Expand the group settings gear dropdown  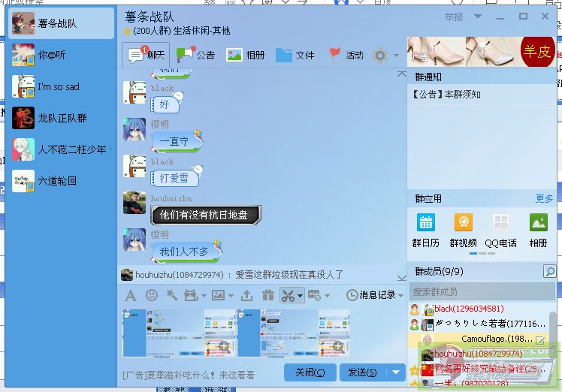click(384, 56)
